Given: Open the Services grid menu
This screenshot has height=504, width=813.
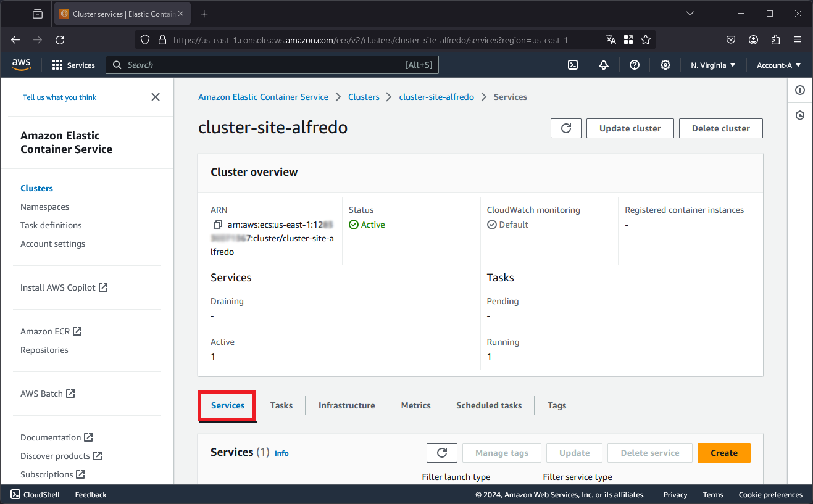Looking at the screenshot, I should [73, 65].
